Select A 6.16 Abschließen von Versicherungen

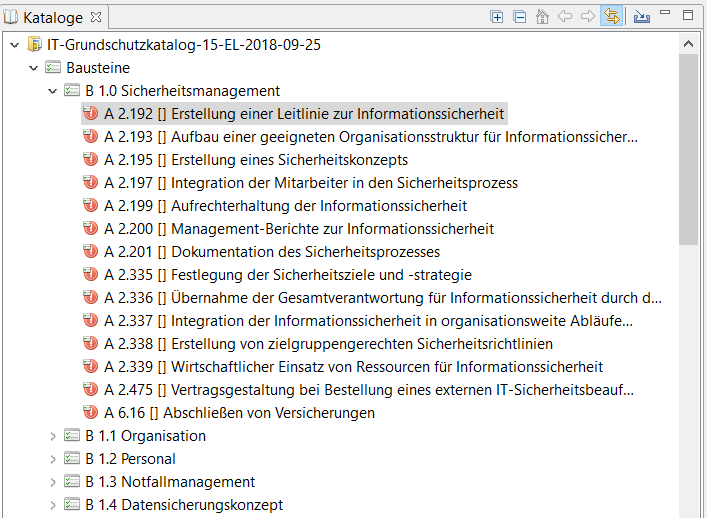coord(239,413)
